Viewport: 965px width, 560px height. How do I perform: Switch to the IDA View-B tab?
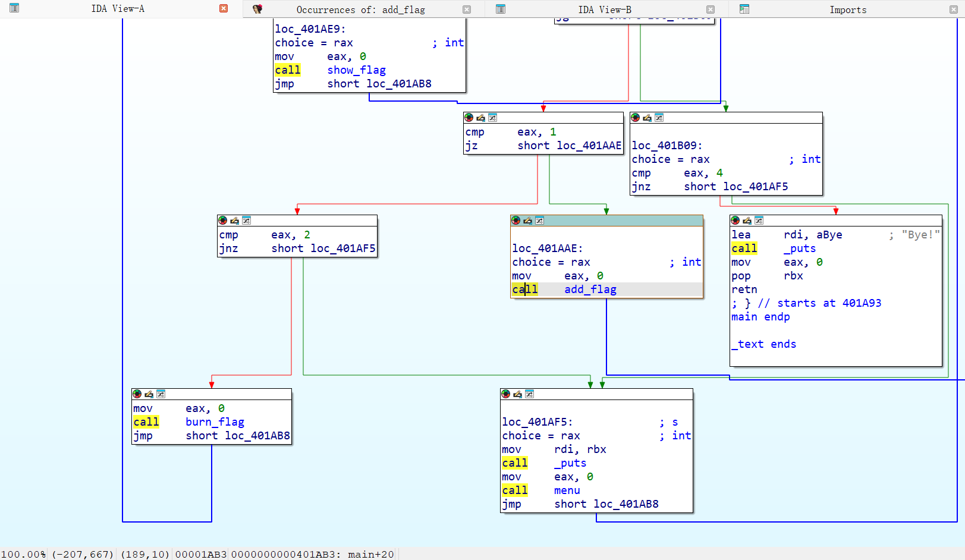(605, 10)
